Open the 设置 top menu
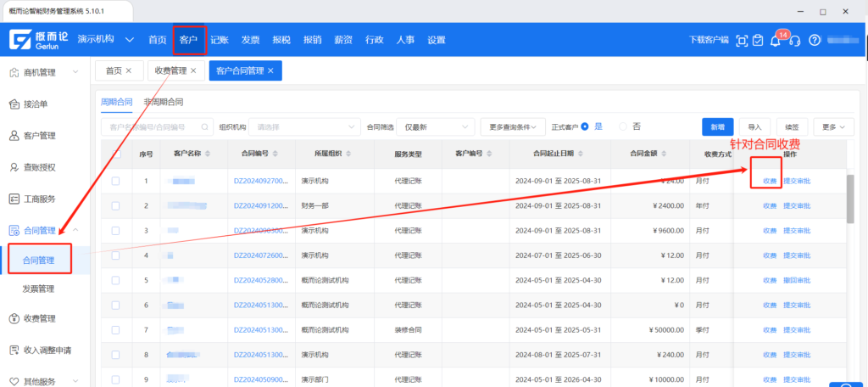 point(437,39)
